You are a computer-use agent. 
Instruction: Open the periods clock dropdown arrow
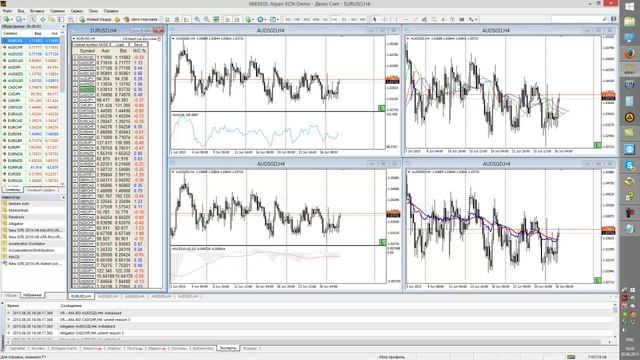(x=266, y=19)
